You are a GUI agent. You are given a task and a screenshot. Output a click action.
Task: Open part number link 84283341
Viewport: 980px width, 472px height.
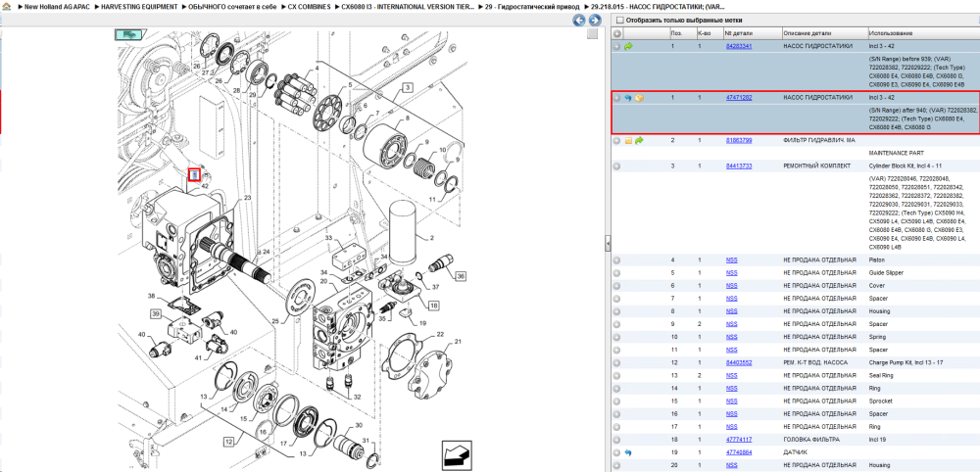point(739,46)
